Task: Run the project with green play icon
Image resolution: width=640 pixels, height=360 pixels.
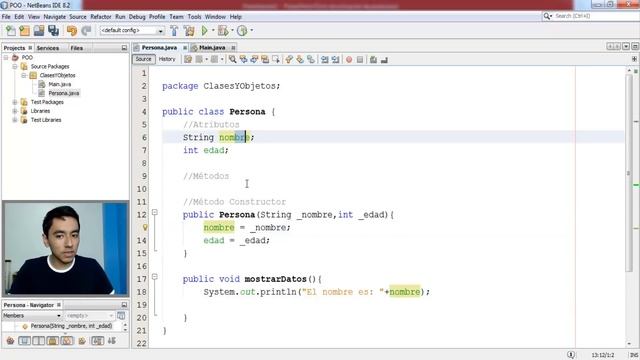Action: click(204, 31)
